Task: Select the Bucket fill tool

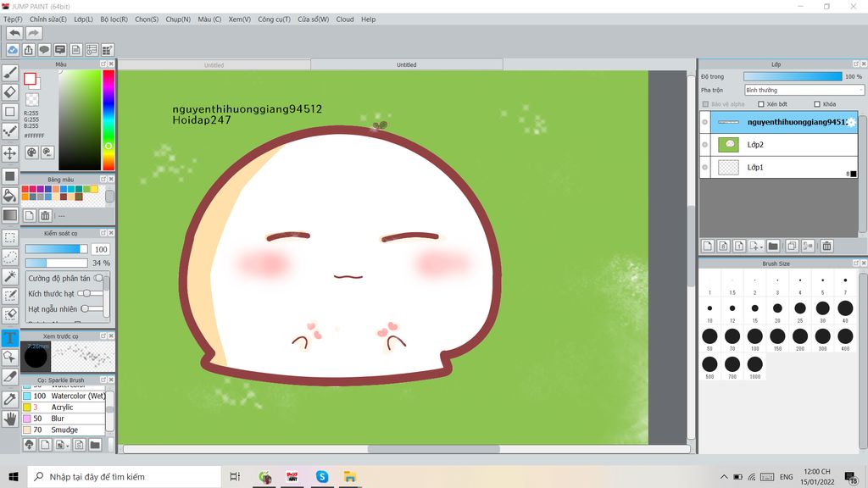Action: 10,196
